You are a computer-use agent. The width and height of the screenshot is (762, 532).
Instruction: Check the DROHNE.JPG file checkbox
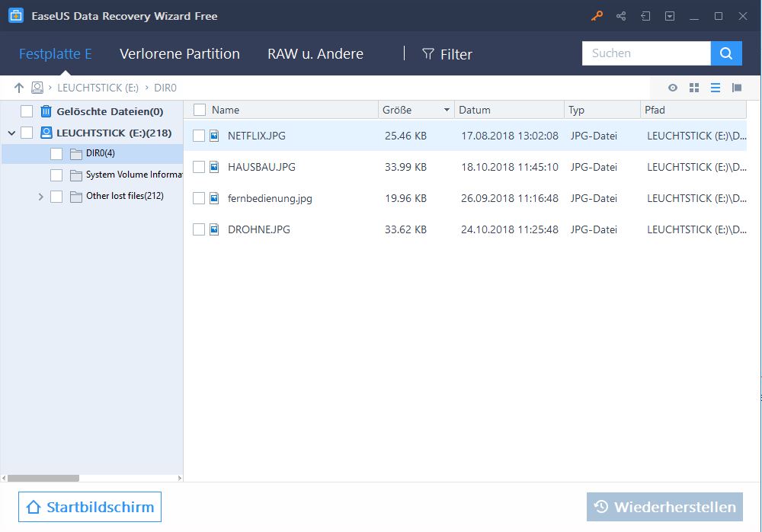(x=199, y=229)
